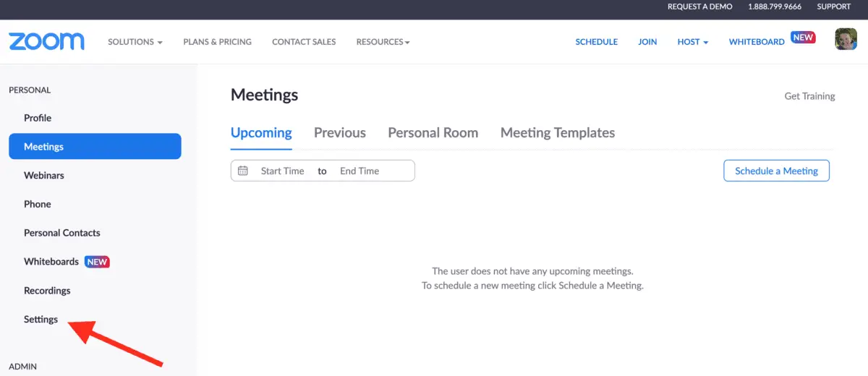Click the End Time input field

(359, 171)
